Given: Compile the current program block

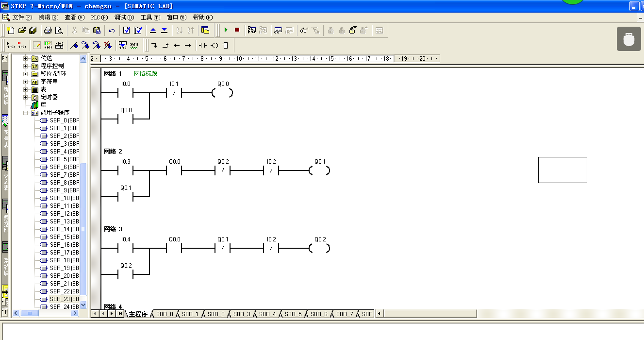Looking at the screenshot, I should pos(126,30).
